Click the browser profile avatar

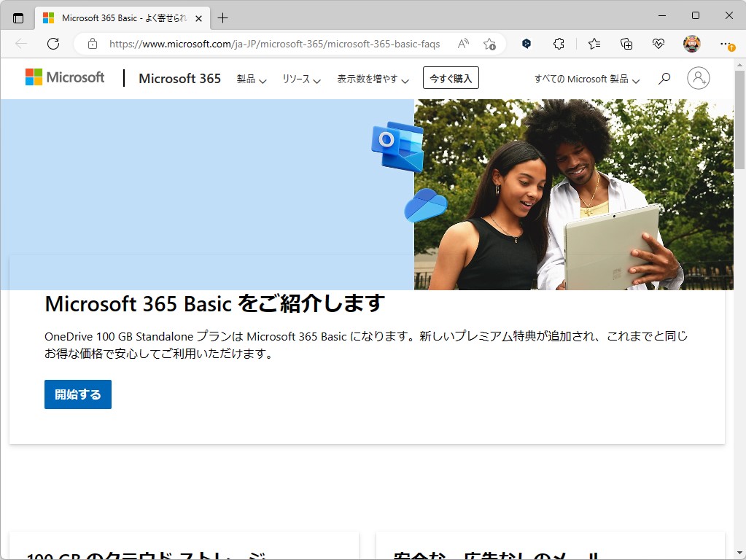pos(690,44)
